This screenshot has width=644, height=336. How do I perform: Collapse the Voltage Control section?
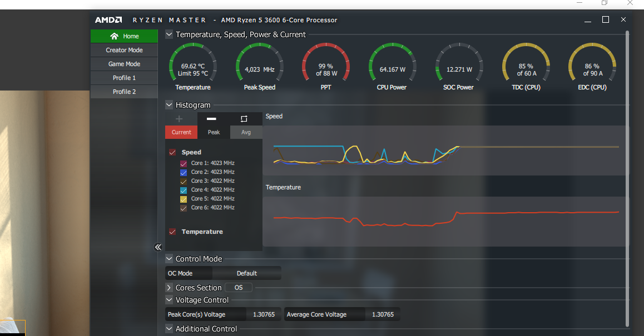[169, 299]
